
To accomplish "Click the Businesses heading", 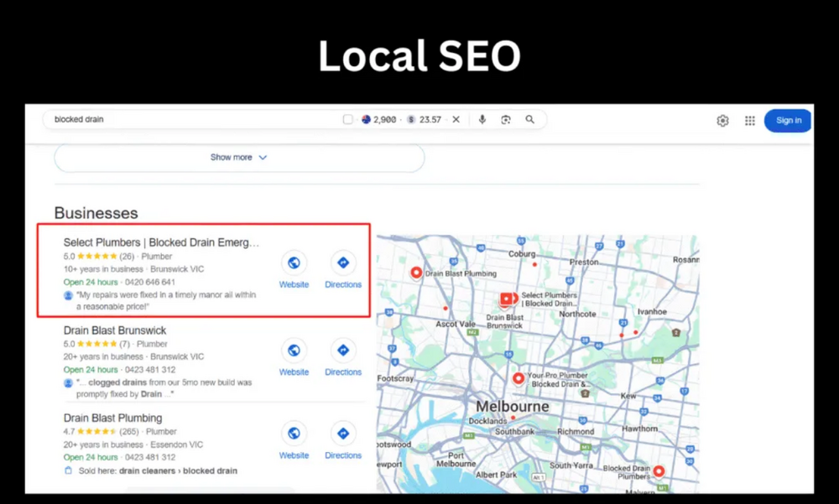I will pyautogui.click(x=96, y=213).
